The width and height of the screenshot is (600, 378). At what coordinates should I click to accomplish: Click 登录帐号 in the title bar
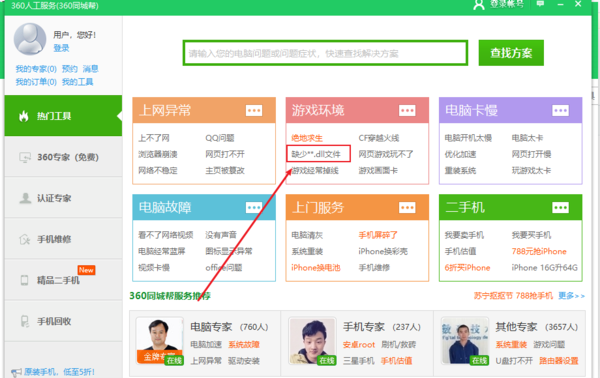507,4
